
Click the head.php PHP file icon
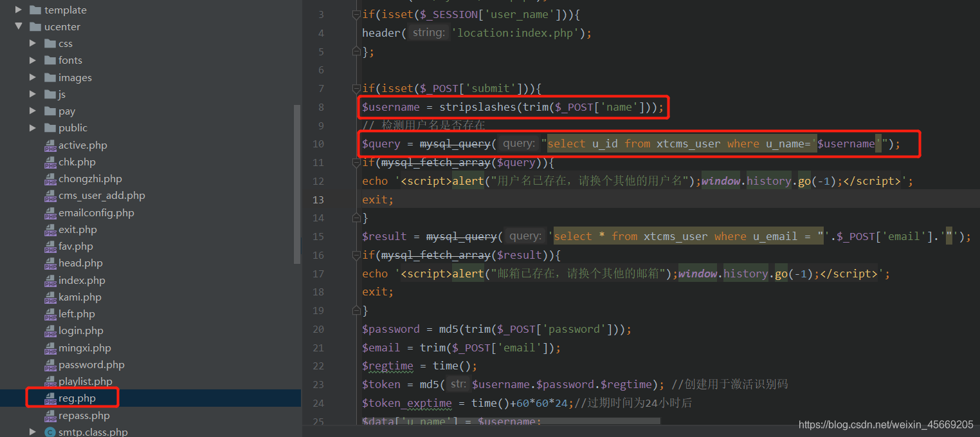coord(50,263)
